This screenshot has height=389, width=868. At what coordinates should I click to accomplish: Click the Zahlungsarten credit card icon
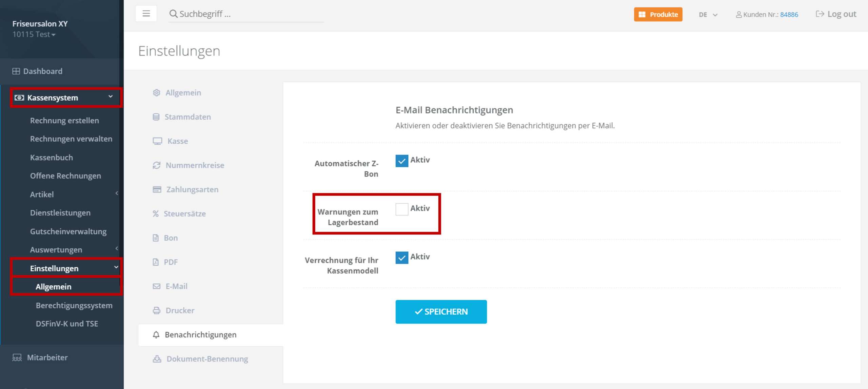pos(157,189)
